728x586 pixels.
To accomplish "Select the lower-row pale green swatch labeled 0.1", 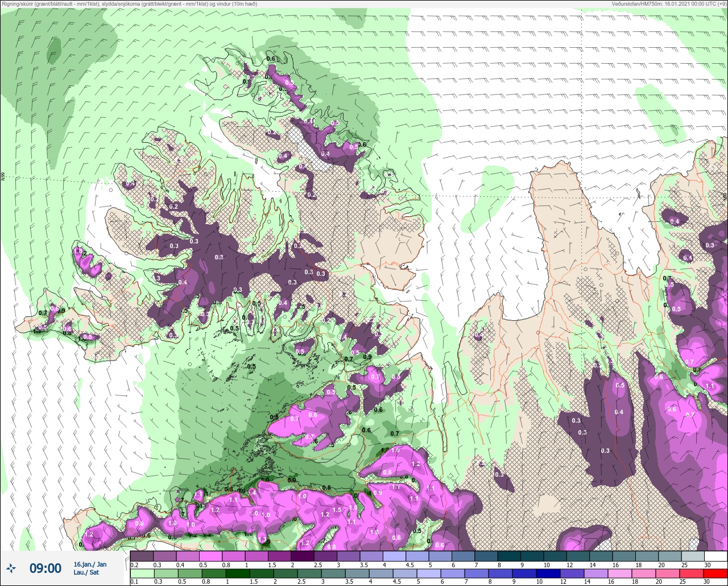I will pyautogui.click(x=142, y=573).
